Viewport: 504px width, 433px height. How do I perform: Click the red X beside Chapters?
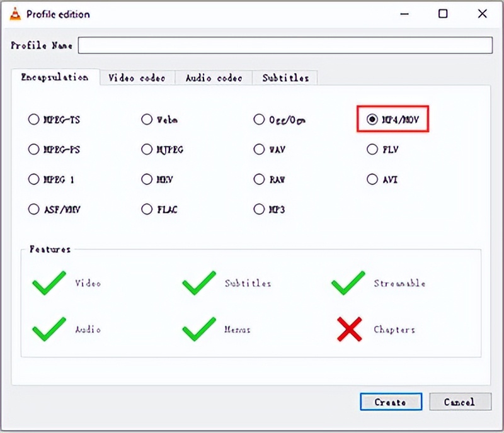pos(350,329)
